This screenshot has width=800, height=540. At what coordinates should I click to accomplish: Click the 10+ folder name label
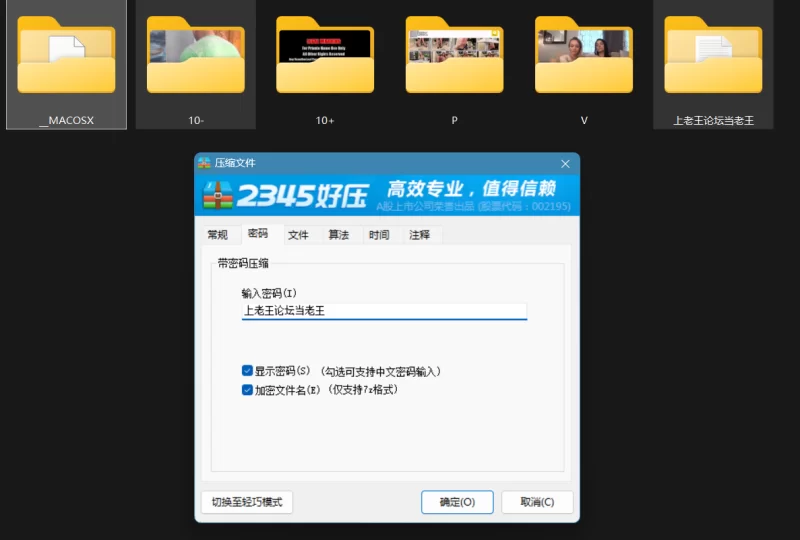click(x=325, y=120)
